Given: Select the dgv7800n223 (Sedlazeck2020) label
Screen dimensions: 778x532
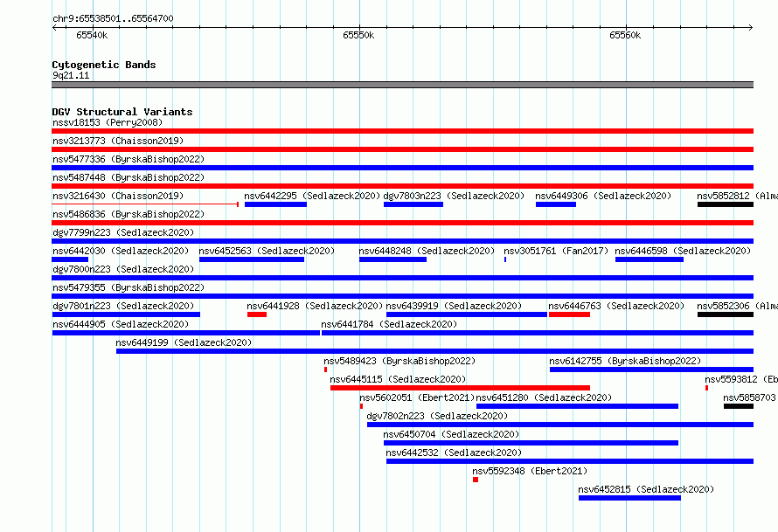Looking at the screenshot, I should click(x=123, y=269).
